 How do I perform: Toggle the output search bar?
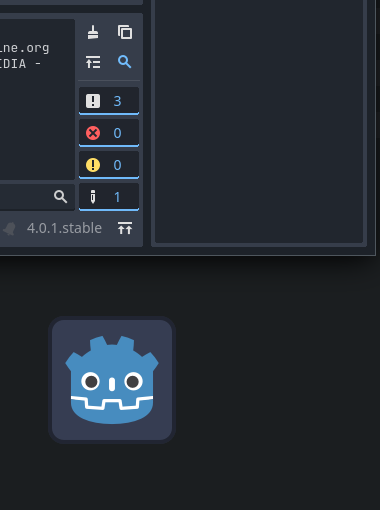point(125,62)
